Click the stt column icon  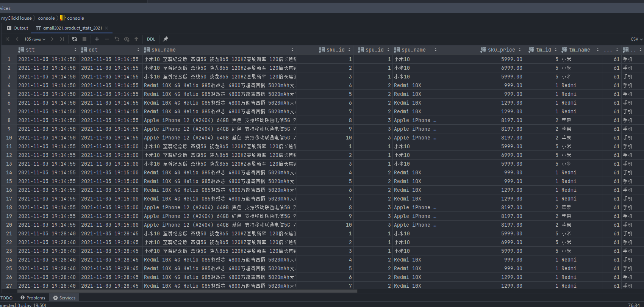tap(21, 50)
